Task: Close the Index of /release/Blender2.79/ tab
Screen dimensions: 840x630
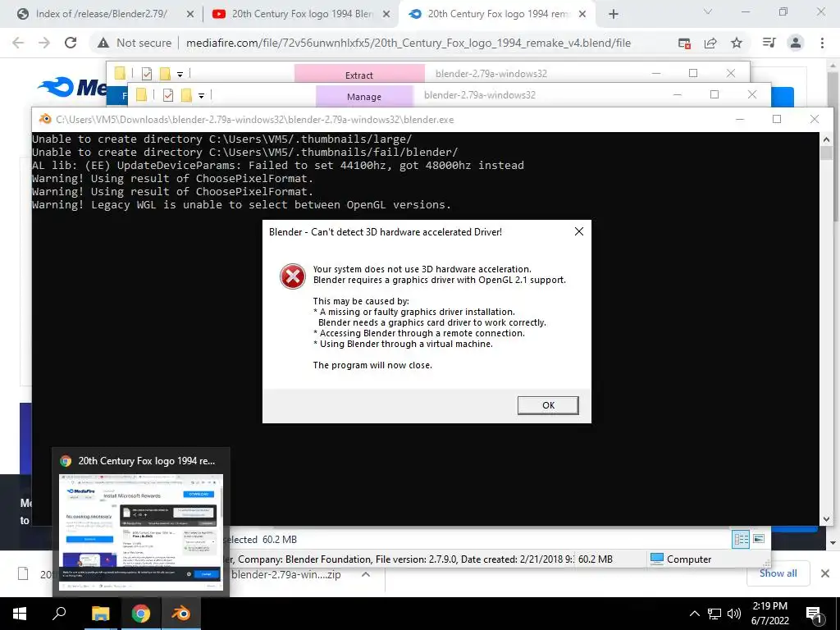Action: pos(190,14)
